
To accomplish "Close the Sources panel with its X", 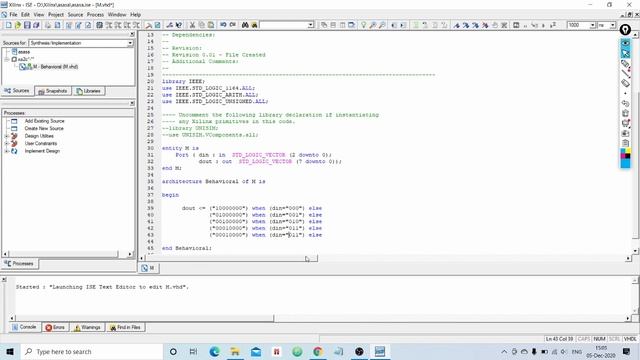I will 132,35.
